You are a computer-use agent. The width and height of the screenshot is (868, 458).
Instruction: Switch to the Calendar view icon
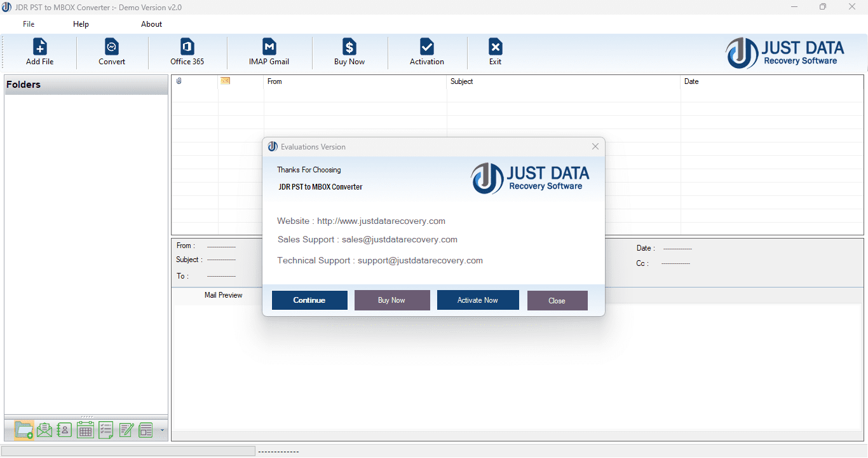coord(85,430)
